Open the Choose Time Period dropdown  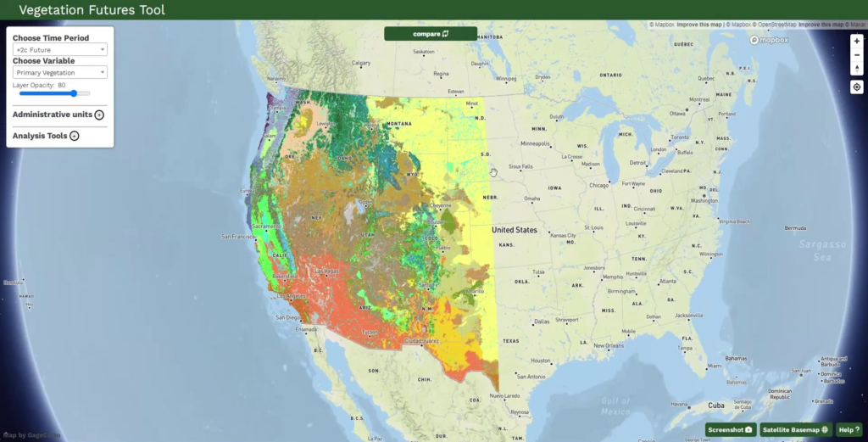point(60,50)
